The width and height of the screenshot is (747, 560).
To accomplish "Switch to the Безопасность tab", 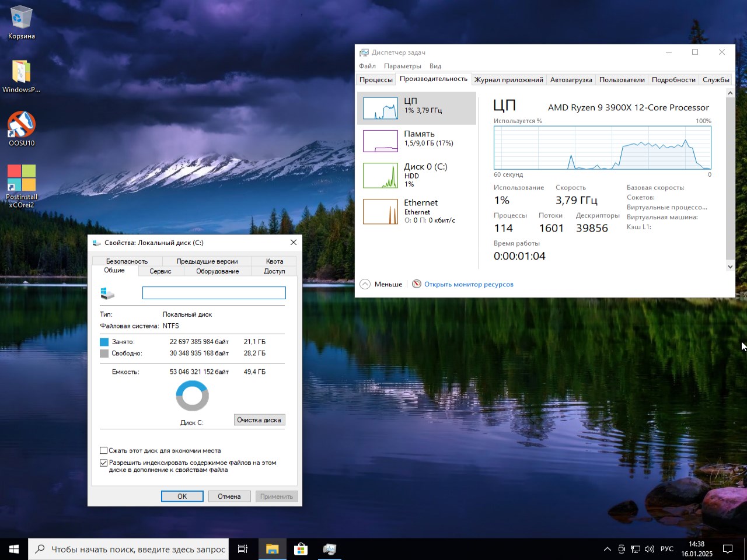I will click(x=127, y=261).
